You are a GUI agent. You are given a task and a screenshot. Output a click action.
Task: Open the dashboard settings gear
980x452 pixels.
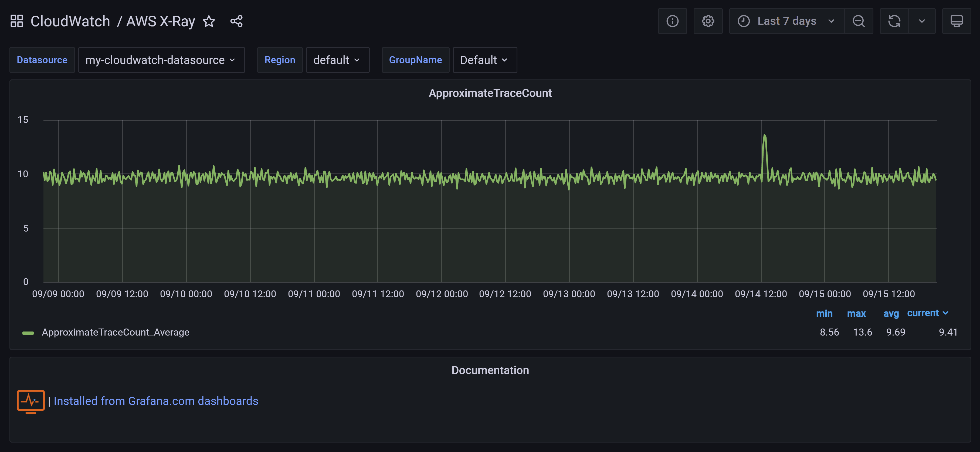(x=708, y=21)
